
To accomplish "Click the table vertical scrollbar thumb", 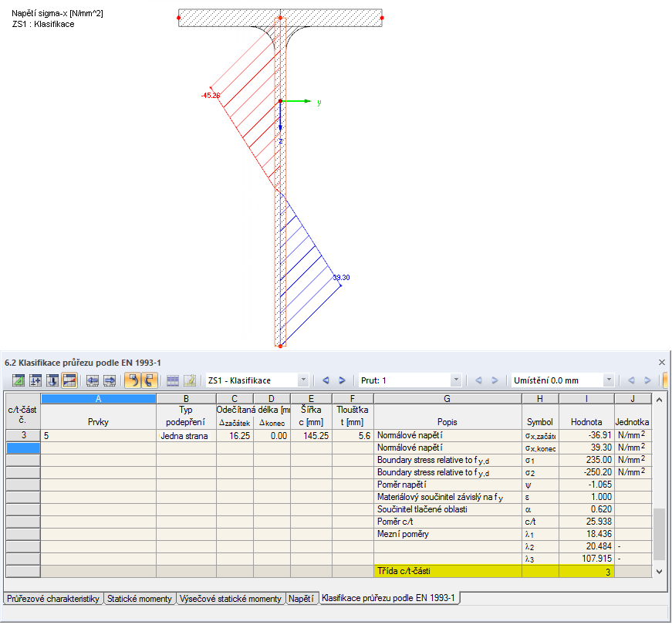I will 659,534.
